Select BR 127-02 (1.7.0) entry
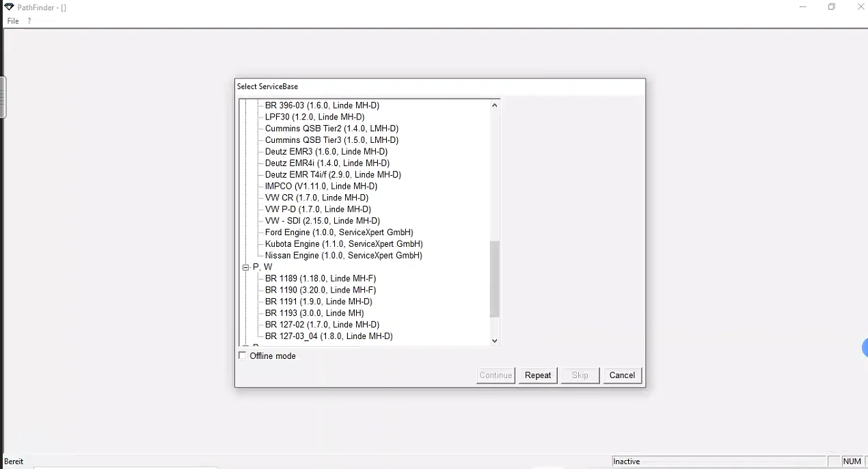 322,325
